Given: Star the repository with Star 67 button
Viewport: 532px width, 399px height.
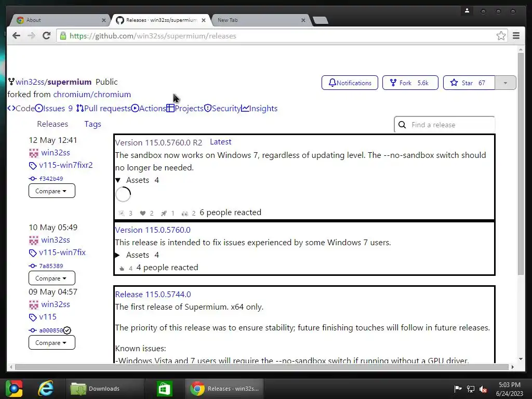Looking at the screenshot, I should pos(469,83).
